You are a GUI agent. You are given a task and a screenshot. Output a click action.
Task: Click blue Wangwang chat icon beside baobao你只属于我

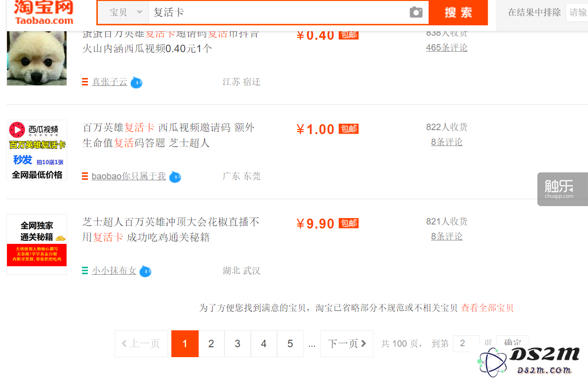(175, 177)
